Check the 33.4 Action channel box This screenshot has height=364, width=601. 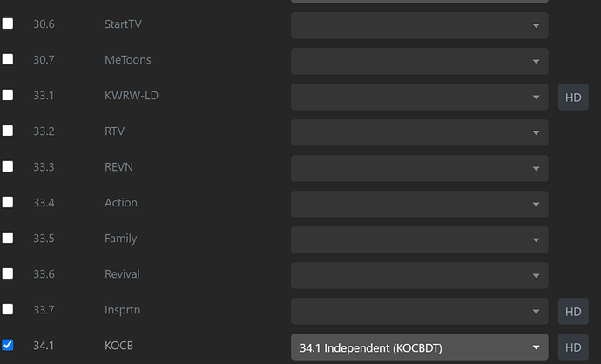[8, 202]
